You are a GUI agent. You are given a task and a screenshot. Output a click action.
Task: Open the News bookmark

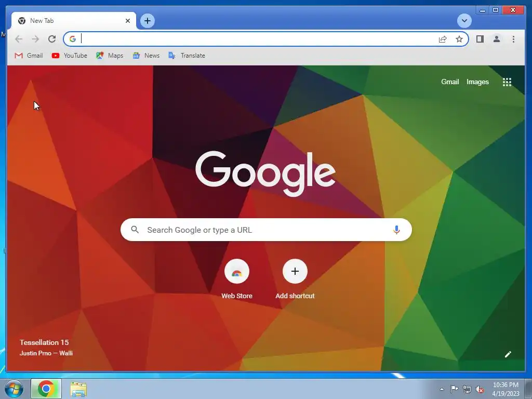[146, 55]
